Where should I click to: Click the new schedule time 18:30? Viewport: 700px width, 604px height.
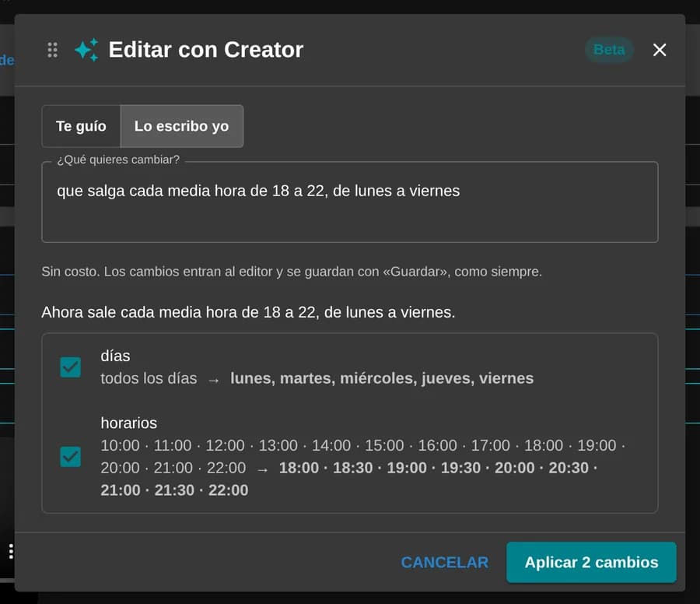352,468
